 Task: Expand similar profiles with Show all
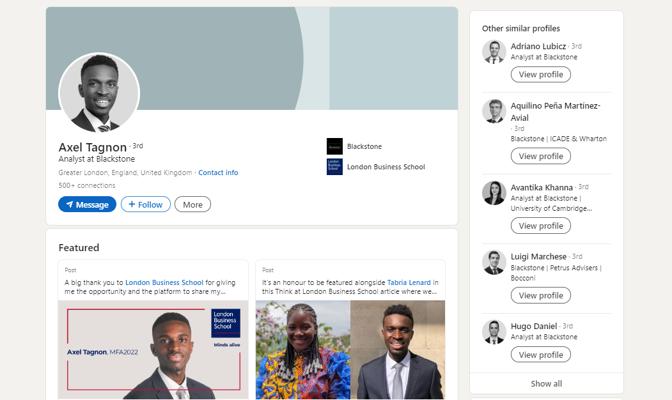tap(546, 384)
